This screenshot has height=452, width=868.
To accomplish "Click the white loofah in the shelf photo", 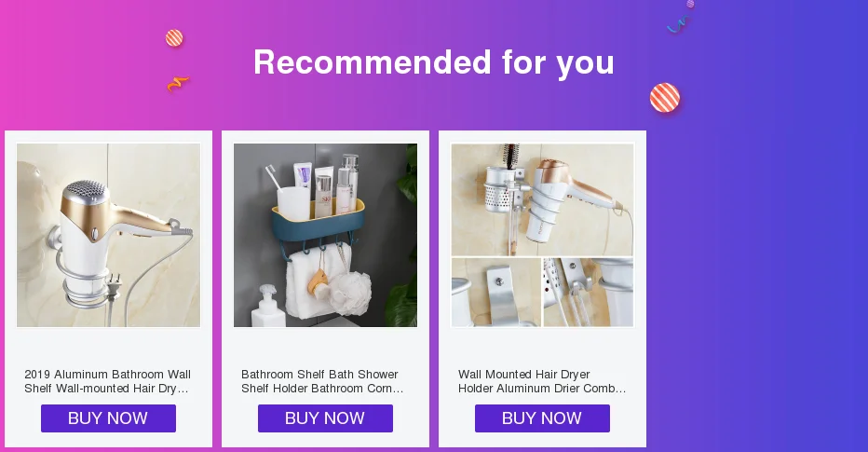I will click(351, 294).
